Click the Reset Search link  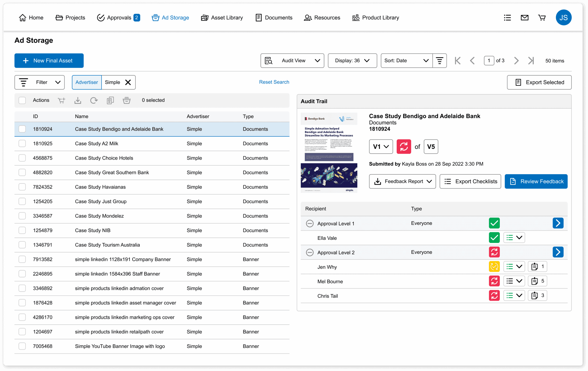(274, 82)
